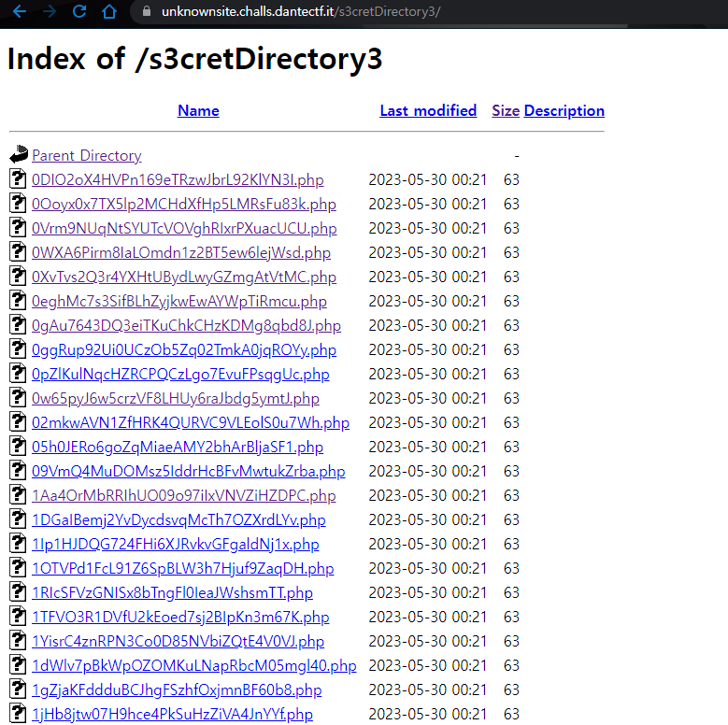728x725 pixels.
Task: Click the file icon beside 05h0JERo6goZ…php
Action: (18, 446)
